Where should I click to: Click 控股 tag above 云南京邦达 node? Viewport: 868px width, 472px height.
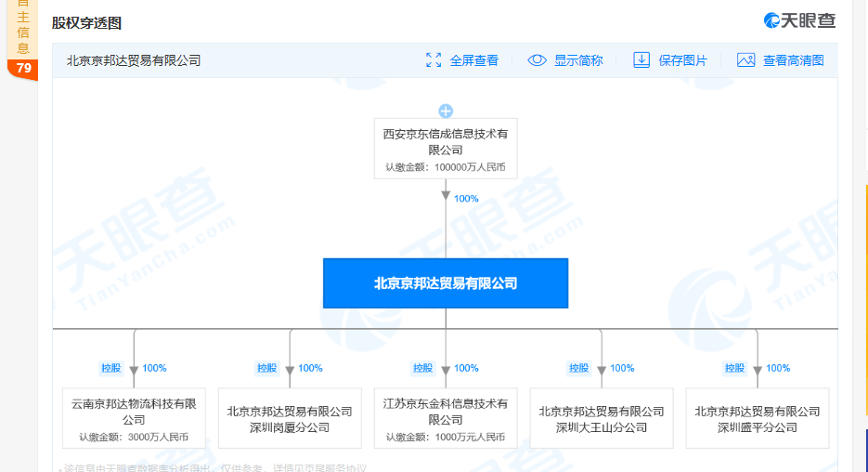click(111, 368)
